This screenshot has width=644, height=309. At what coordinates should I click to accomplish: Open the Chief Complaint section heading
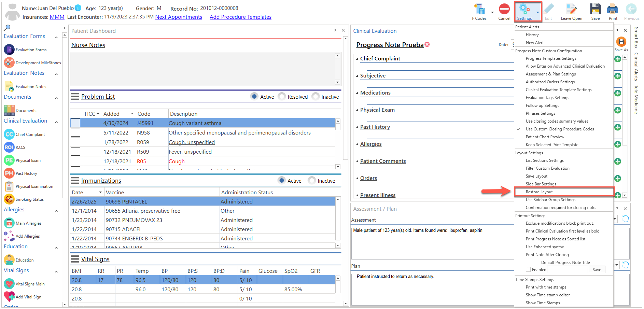click(x=380, y=58)
